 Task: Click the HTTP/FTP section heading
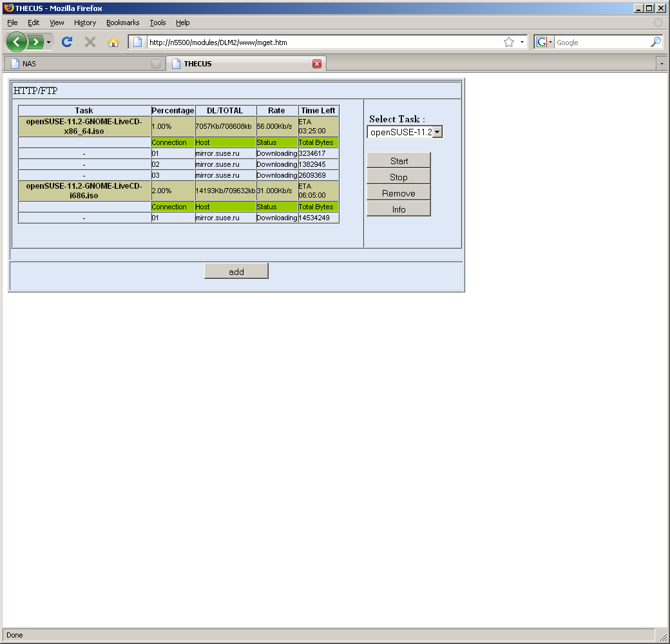pos(35,91)
